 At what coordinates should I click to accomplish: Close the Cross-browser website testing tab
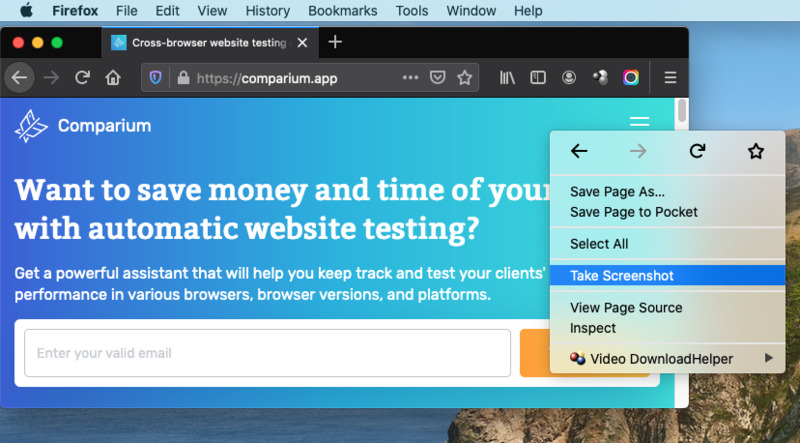click(303, 42)
